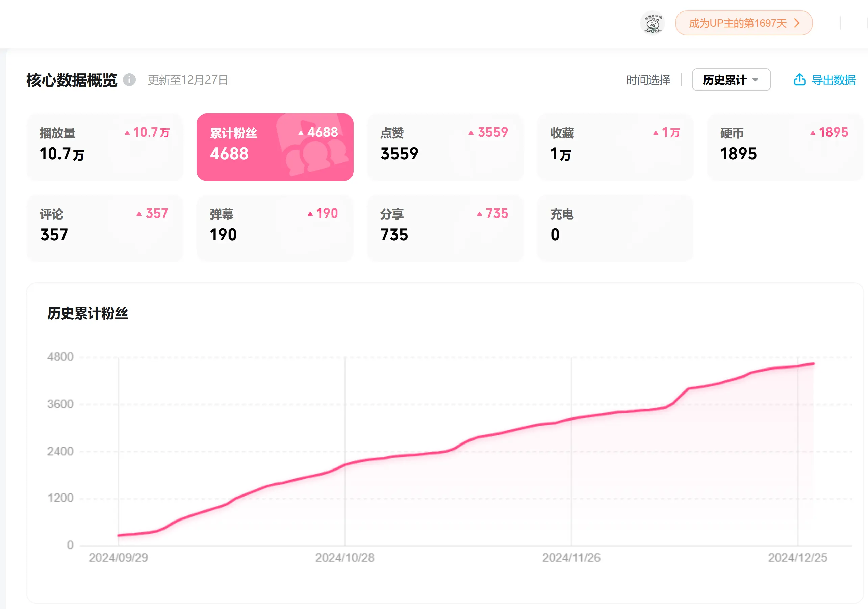Click the export upload icon
Screen dimensions: 868x609
click(x=799, y=80)
